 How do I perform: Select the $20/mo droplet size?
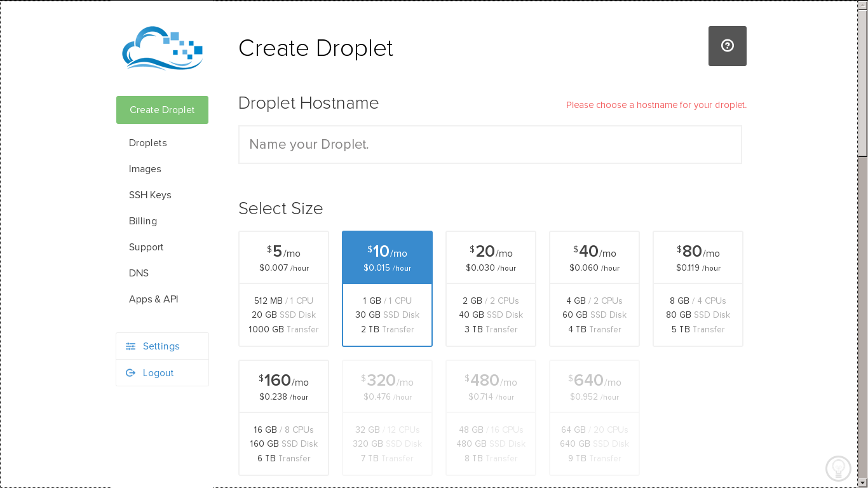[491, 288]
